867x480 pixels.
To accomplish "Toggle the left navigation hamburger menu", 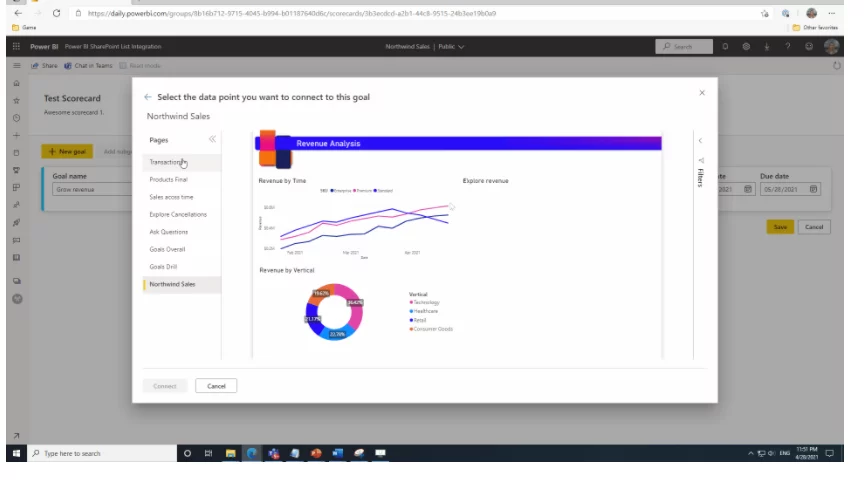I will (x=17, y=65).
